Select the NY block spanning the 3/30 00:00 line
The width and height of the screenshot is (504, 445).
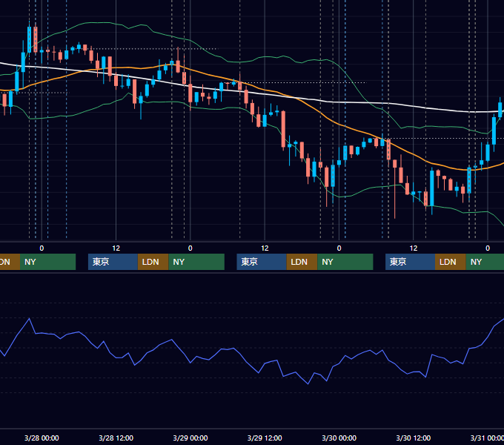345,262
